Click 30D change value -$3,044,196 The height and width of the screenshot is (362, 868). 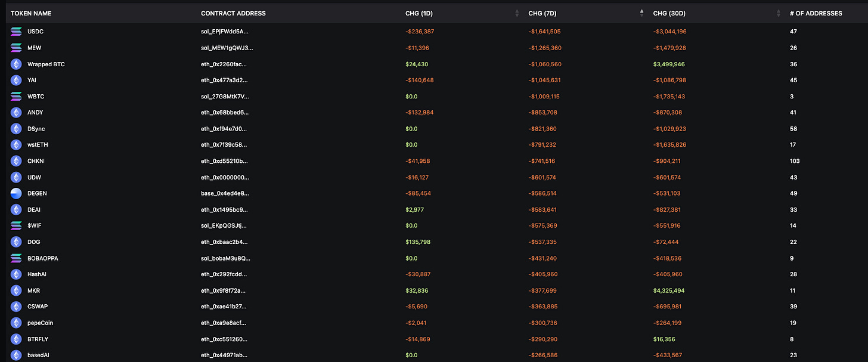click(670, 31)
